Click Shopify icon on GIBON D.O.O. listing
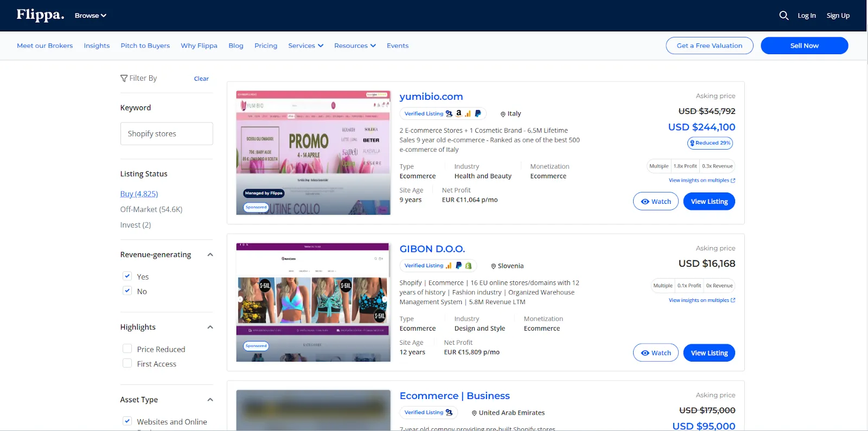 468,266
